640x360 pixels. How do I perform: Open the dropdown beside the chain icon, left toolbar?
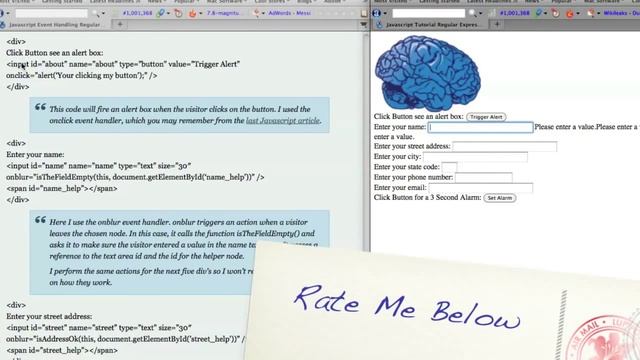click(168, 13)
